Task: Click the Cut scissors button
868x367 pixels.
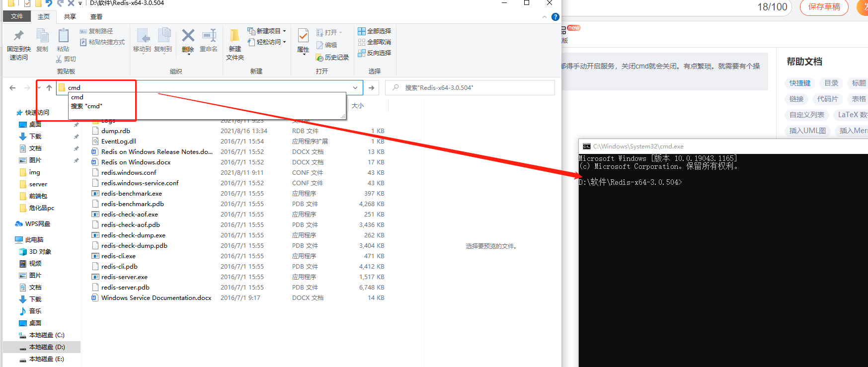Action: [66, 59]
